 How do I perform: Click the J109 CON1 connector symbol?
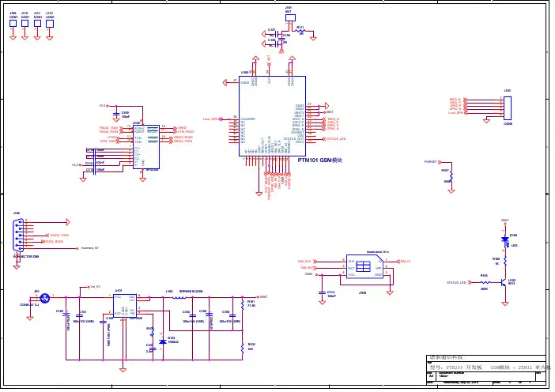pos(13,24)
